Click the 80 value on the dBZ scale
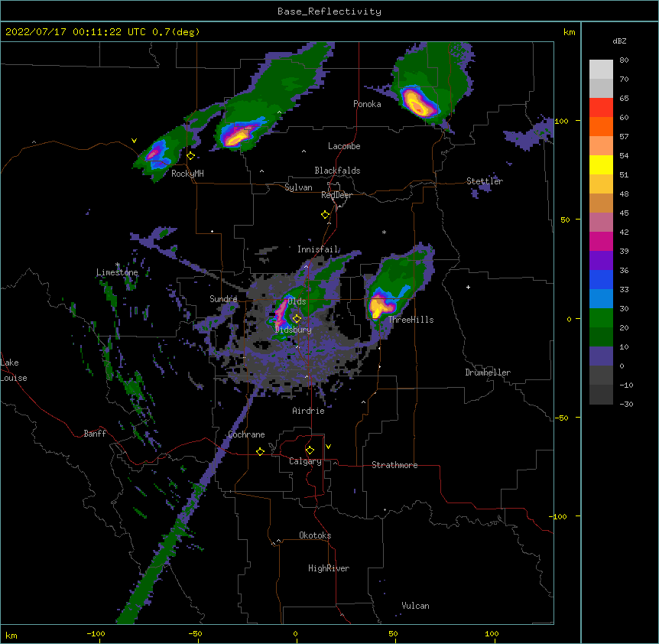Image resolution: width=659 pixels, height=644 pixels. [x=624, y=60]
